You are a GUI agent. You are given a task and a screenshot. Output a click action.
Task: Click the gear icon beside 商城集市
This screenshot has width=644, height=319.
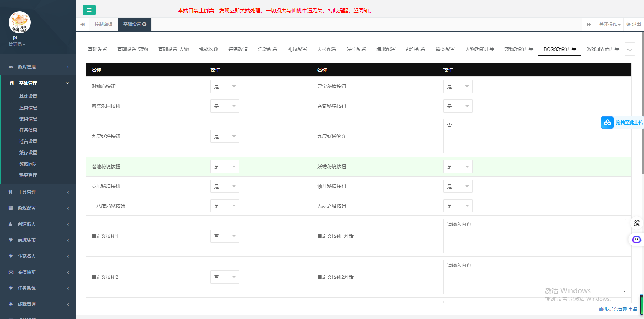pyautogui.click(x=11, y=240)
